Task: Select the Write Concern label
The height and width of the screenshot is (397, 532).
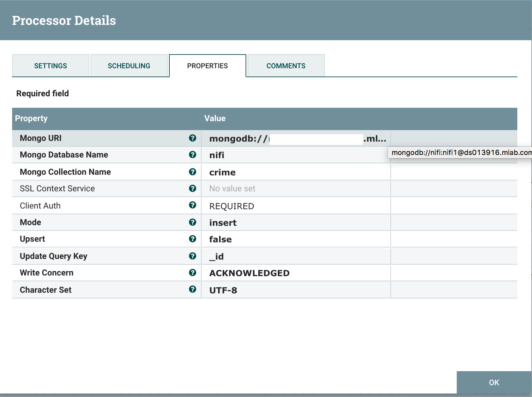Action: click(47, 273)
